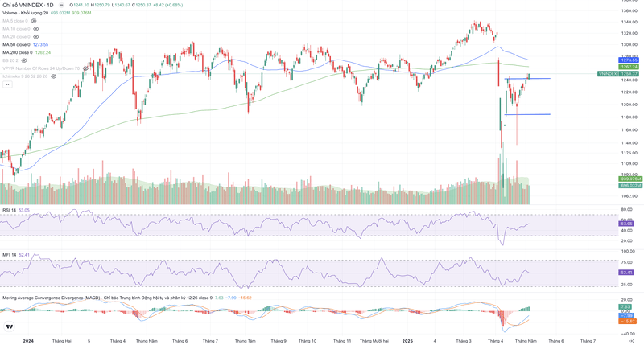Click the MA 200 value 1262.24 in legend
Viewport: 644px width, 345px height.
(43, 52)
